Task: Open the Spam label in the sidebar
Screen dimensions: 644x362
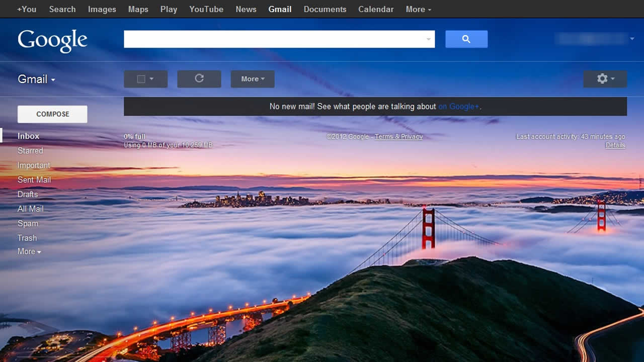Action: click(28, 223)
